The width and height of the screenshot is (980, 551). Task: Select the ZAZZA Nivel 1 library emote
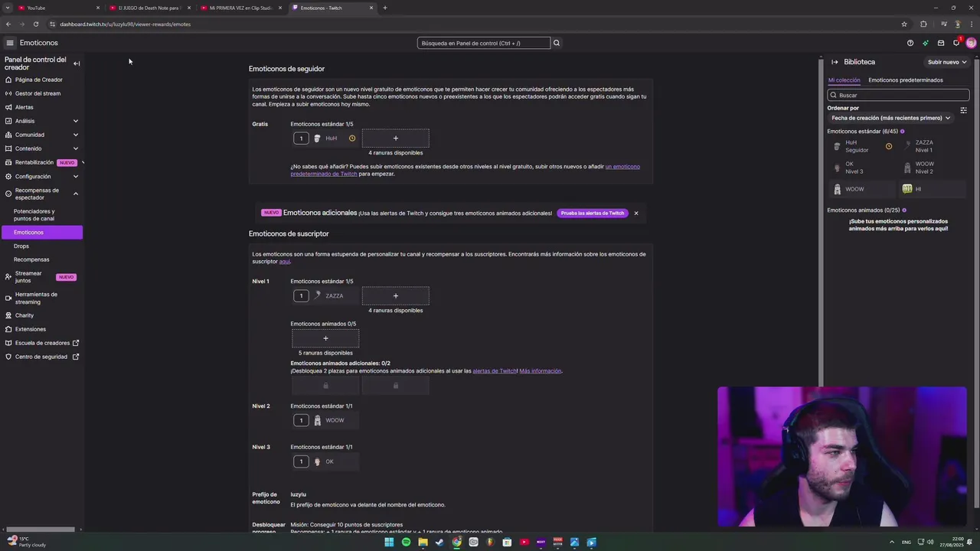pos(933,146)
